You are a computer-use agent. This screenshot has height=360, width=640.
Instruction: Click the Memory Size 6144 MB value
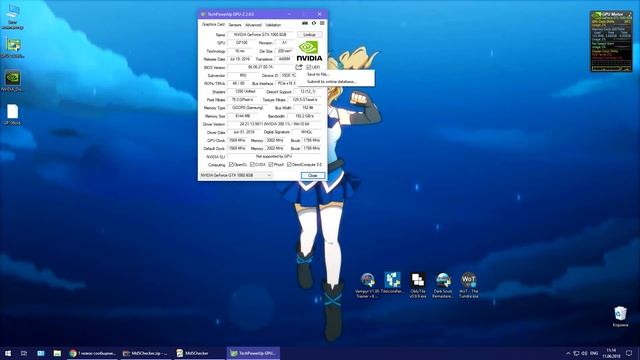pos(242,116)
